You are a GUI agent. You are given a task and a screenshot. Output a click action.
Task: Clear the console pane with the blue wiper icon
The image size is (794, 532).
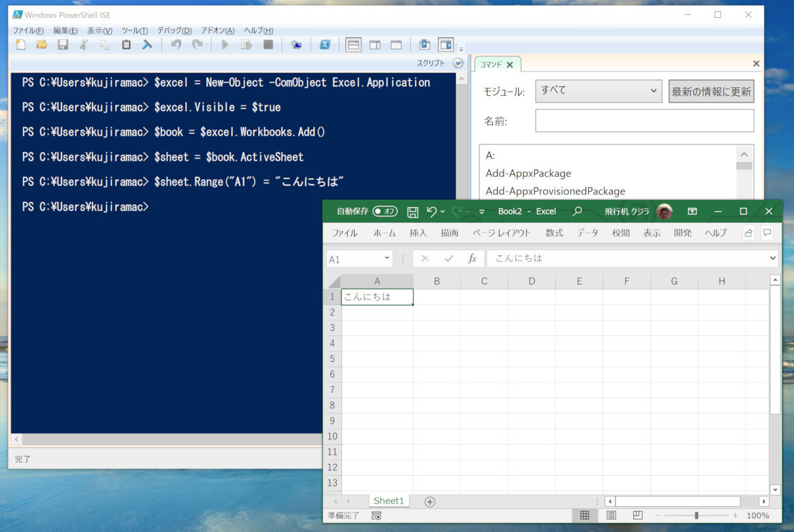pyautogui.click(x=148, y=45)
